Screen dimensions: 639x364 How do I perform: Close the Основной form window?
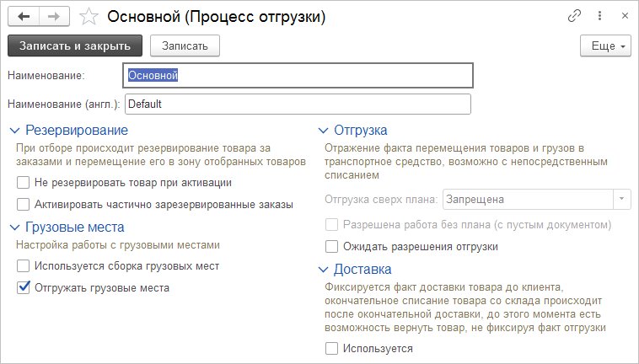pos(625,16)
